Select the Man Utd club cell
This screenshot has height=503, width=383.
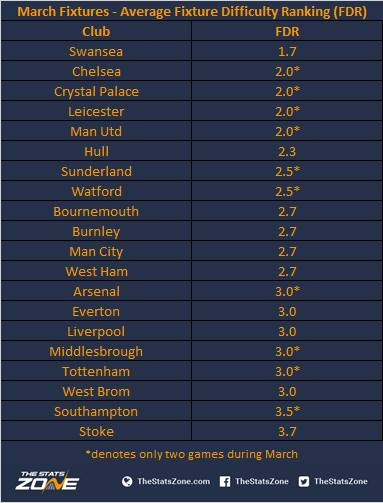point(96,131)
